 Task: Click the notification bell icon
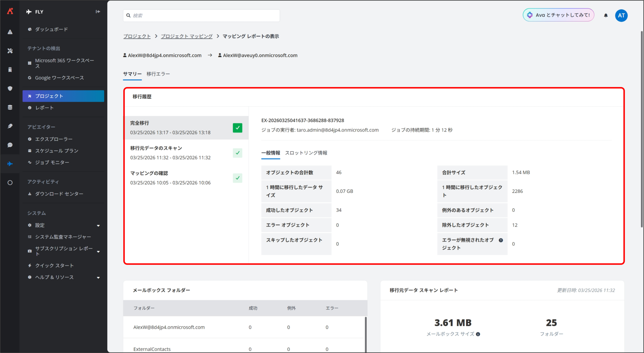[x=606, y=16]
